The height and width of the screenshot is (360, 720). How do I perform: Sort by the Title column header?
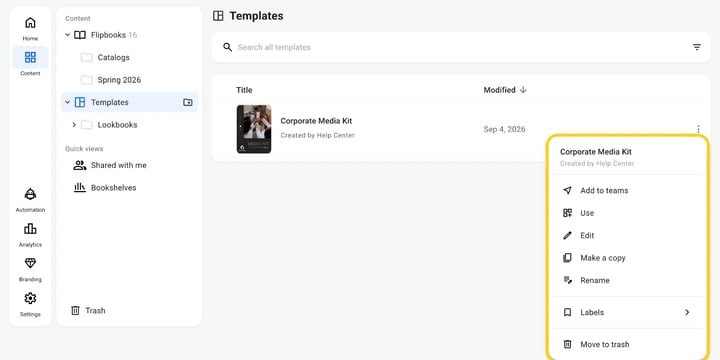(x=244, y=90)
